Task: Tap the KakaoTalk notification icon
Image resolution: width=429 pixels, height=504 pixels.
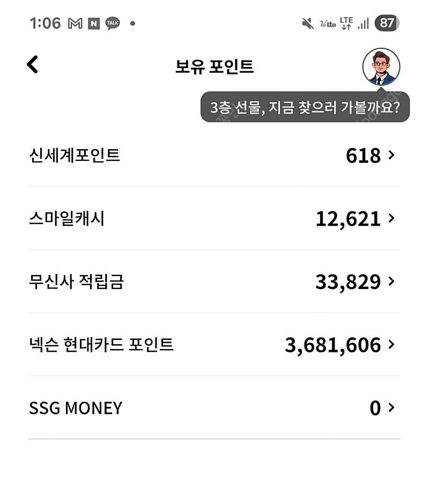Action: 113,23
